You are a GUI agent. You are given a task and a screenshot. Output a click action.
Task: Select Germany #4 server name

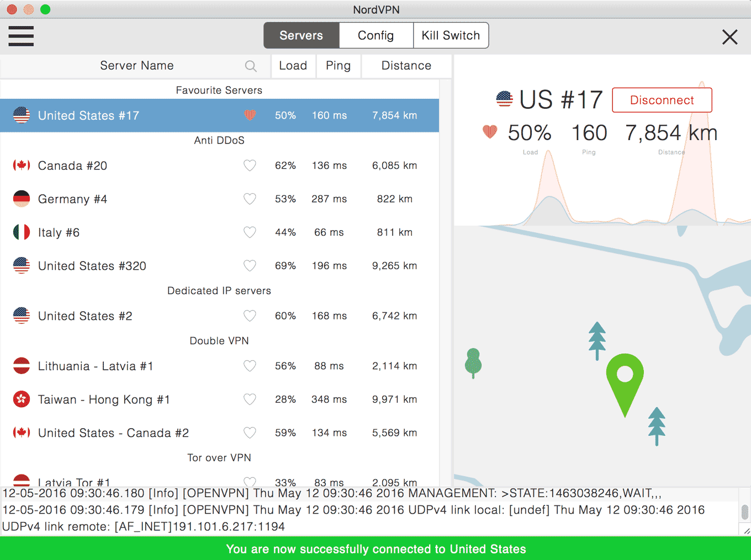click(x=72, y=199)
